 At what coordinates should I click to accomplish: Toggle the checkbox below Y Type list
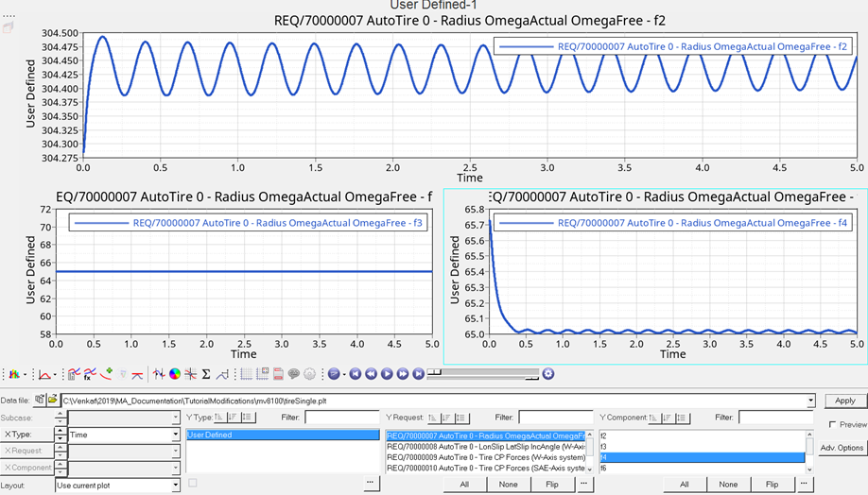[x=193, y=483]
